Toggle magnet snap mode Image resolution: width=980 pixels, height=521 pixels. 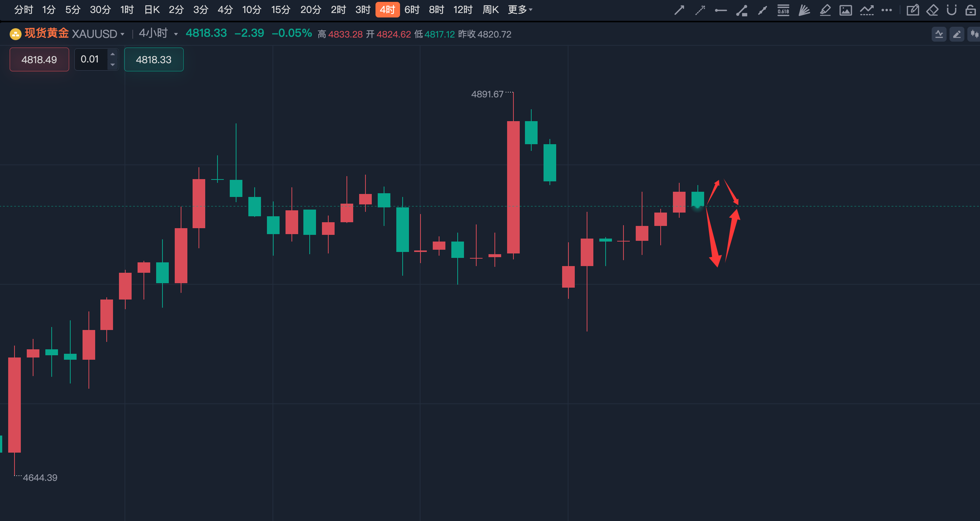[951, 10]
